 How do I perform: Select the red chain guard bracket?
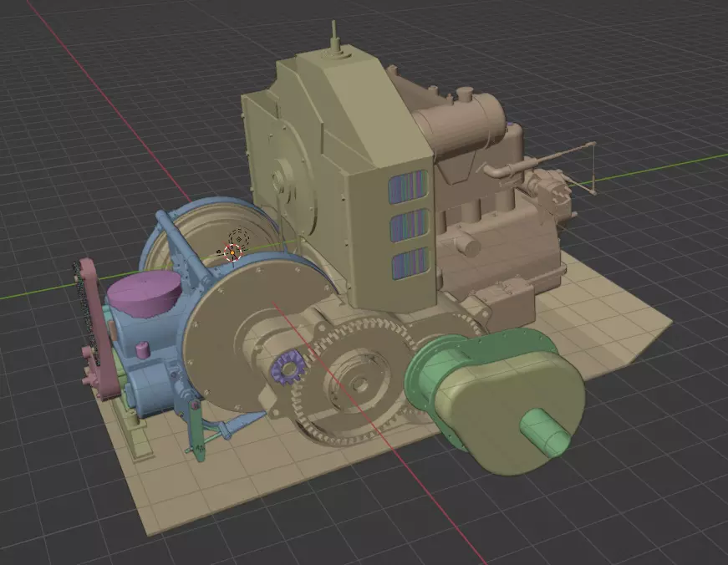point(98,329)
